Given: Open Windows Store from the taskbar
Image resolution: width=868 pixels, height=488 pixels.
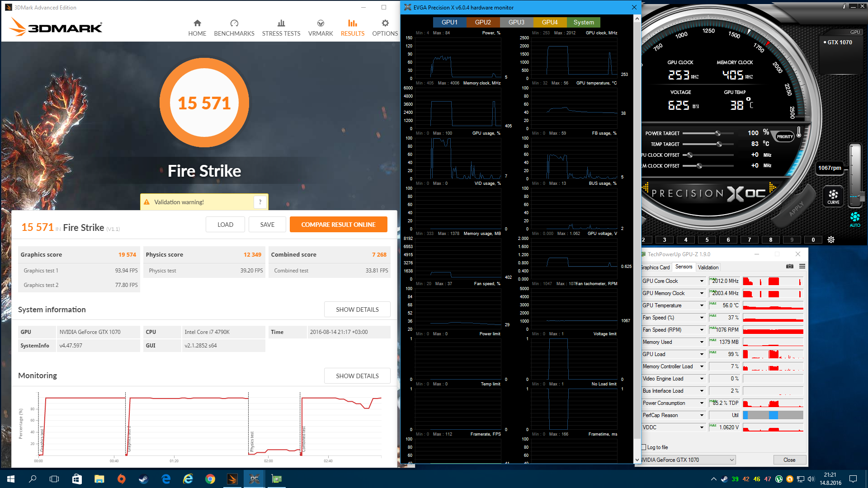Looking at the screenshot, I should (x=77, y=479).
